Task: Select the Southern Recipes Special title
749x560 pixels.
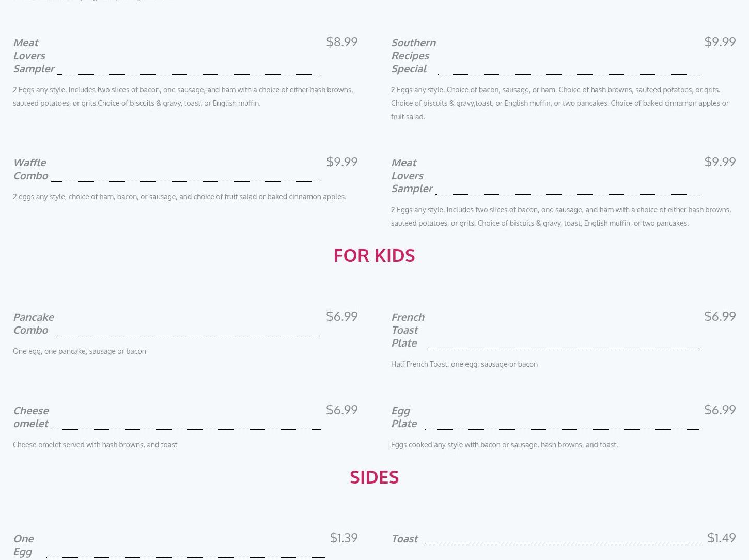Action: point(413,55)
